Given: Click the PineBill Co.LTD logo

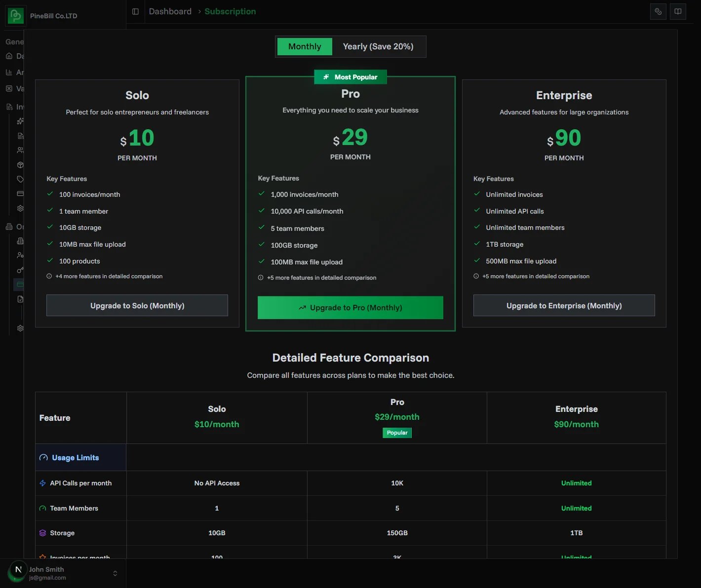Looking at the screenshot, I should pyautogui.click(x=15, y=15).
